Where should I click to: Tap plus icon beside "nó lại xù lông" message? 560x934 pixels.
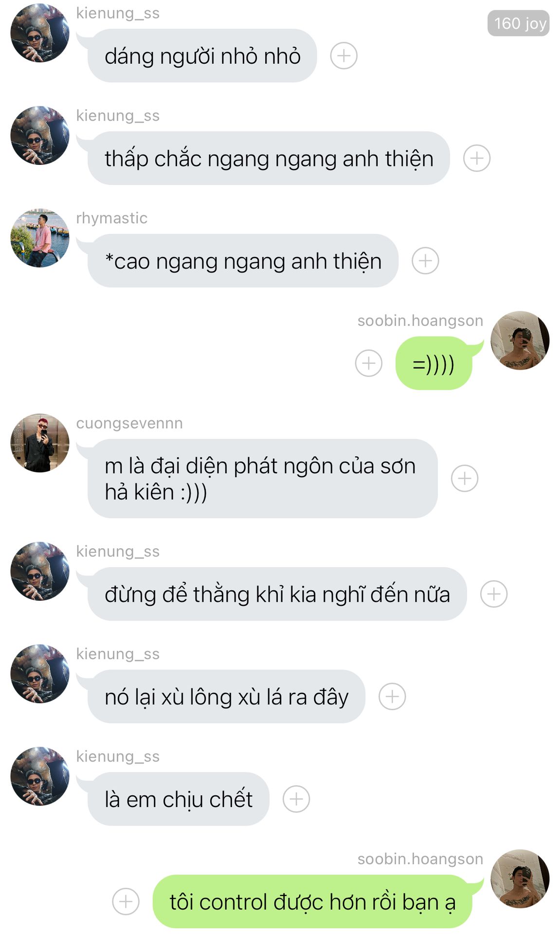[x=392, y=697]
